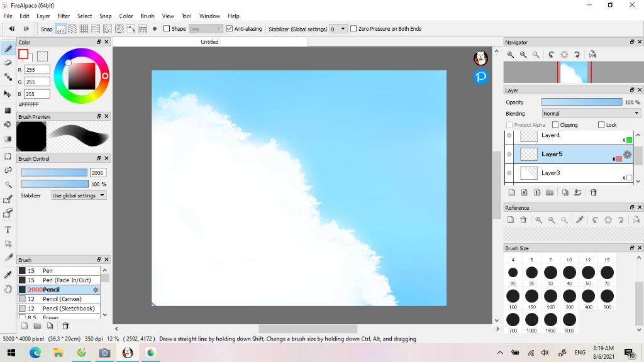The image size is (644, 362).
Task: Adjust the brush size slider
Action: [54, 173]
